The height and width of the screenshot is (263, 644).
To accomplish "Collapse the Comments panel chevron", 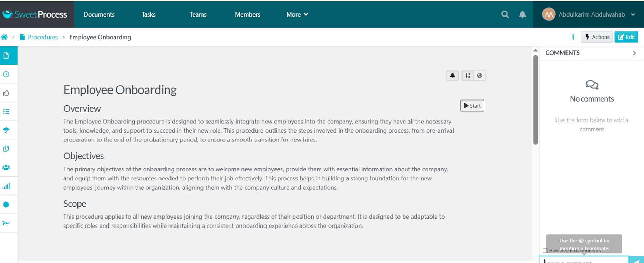I will click(x=634, y=53).
